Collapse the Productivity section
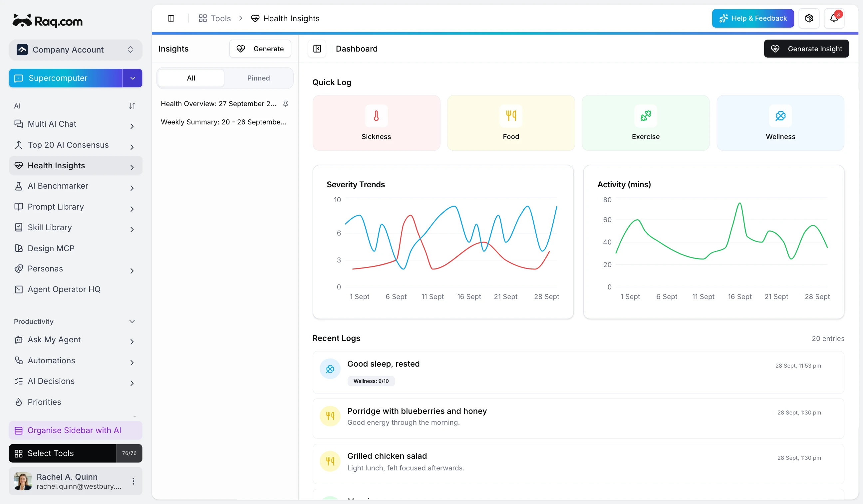The image size is (863, 504). [x=132, y=321]
